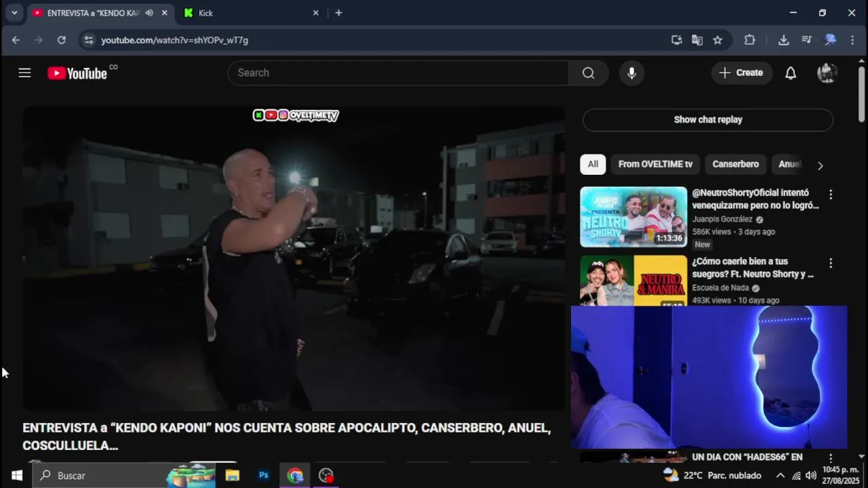This screenshot has width=868, height=488.
Task: Mute tab via speaker icon on YouTube tab
Action: click(149, 13)
